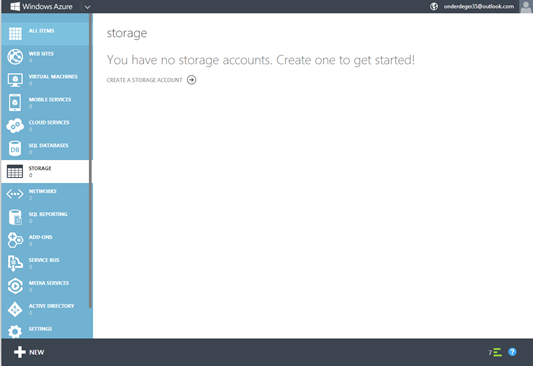Click the Web Sites globe icon
533x366 pixels.
click(15, 56)
